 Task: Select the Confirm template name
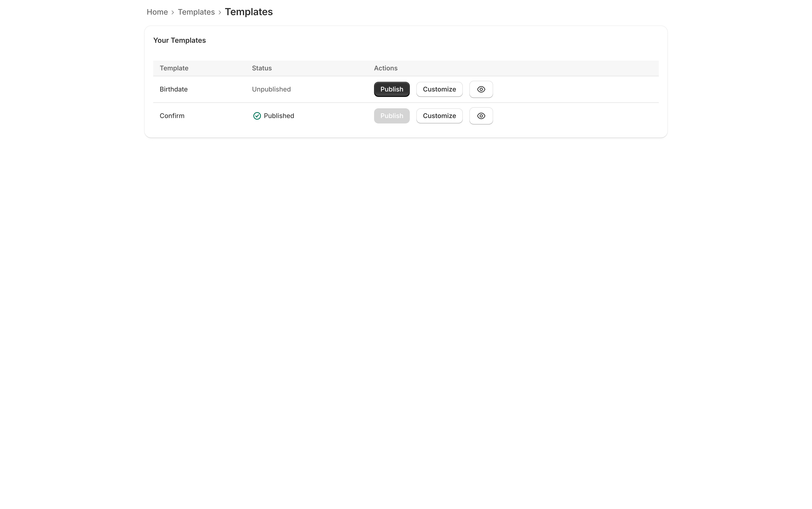click(172, 116)
